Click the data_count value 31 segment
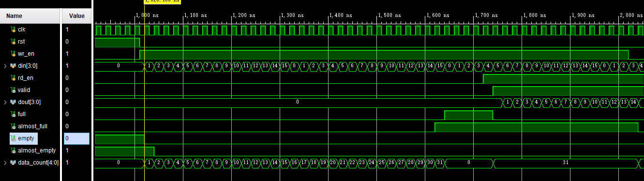Image resolution: width=644 pixels, height=181 pixels. 565,163
